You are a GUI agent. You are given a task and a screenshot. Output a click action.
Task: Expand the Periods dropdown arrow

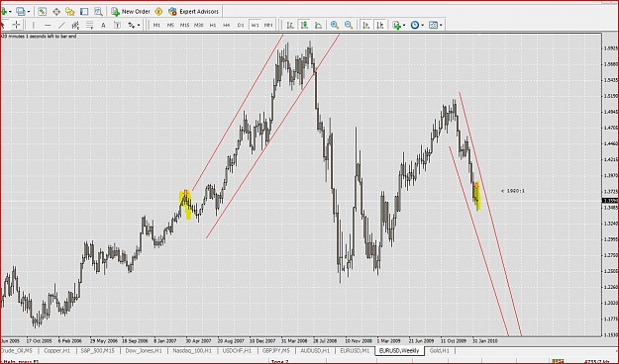tap(422, 26)
